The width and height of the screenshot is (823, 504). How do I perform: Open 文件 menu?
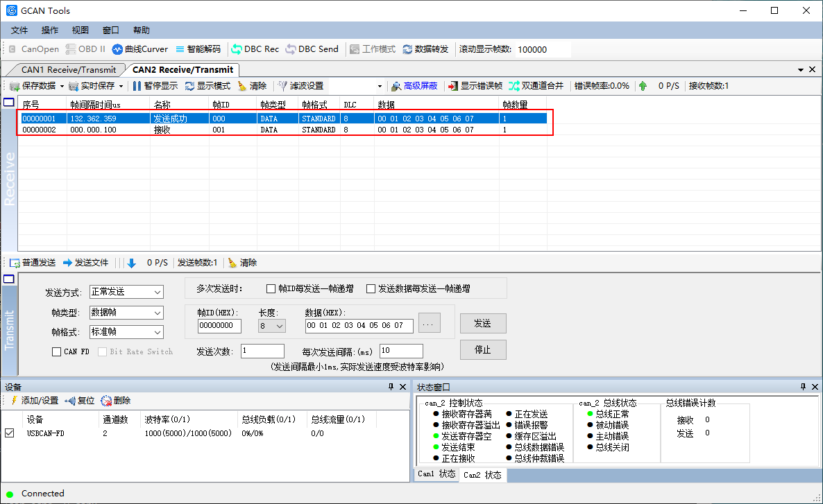(19, 31)
